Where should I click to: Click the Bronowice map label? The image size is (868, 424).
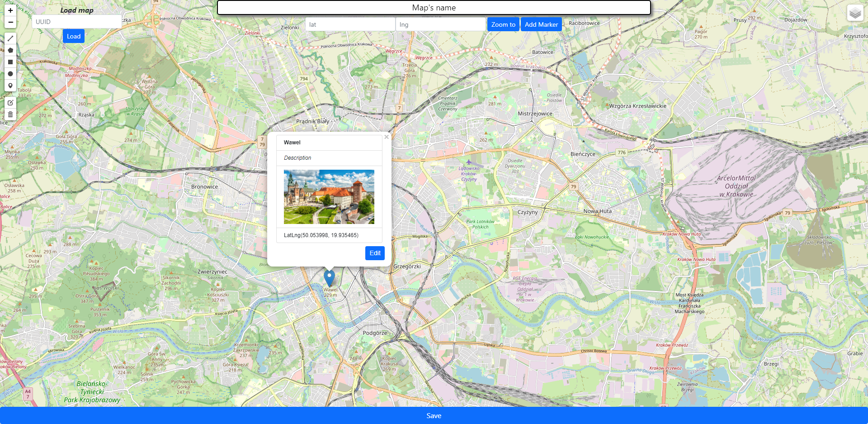tap(204, 186)
